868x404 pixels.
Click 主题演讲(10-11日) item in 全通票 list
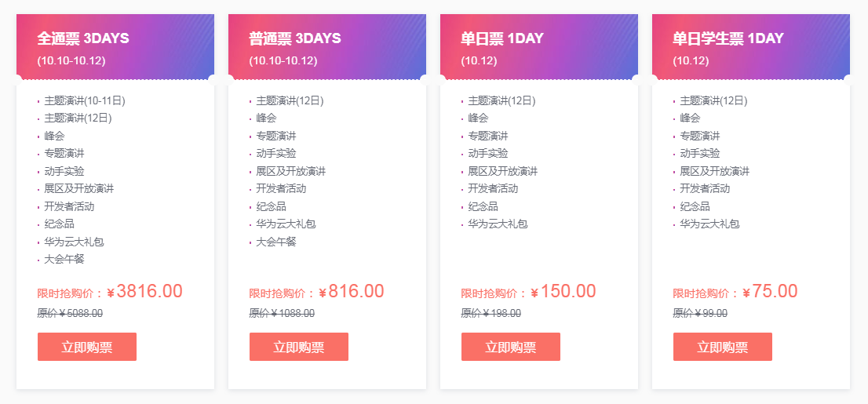coord(85,100)
